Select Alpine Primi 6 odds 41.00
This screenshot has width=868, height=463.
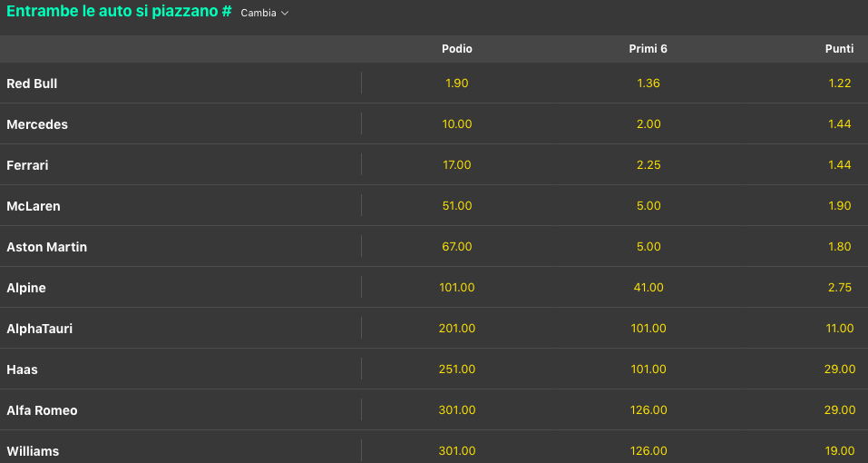click(x=649, y=288)
